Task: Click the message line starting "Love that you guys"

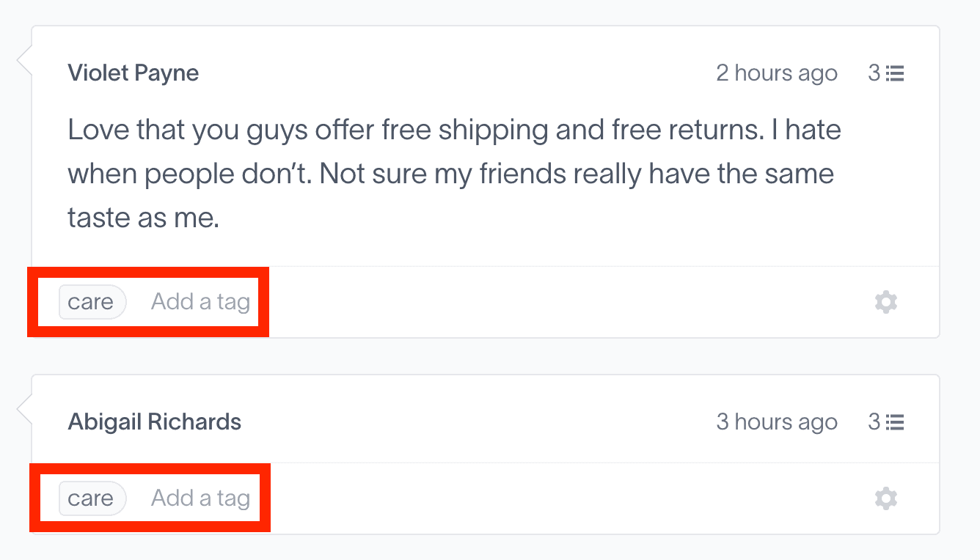Action: pyautogui.click(x=453, y=130)
